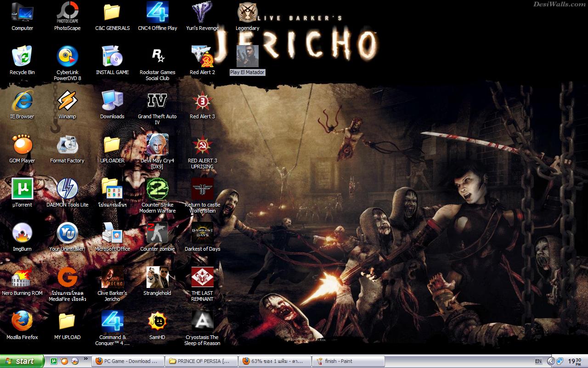The height and width of the screenshot is (368, 588).
Task: Select the Counter Strike Modern Warfare icon
Action: 157,189
